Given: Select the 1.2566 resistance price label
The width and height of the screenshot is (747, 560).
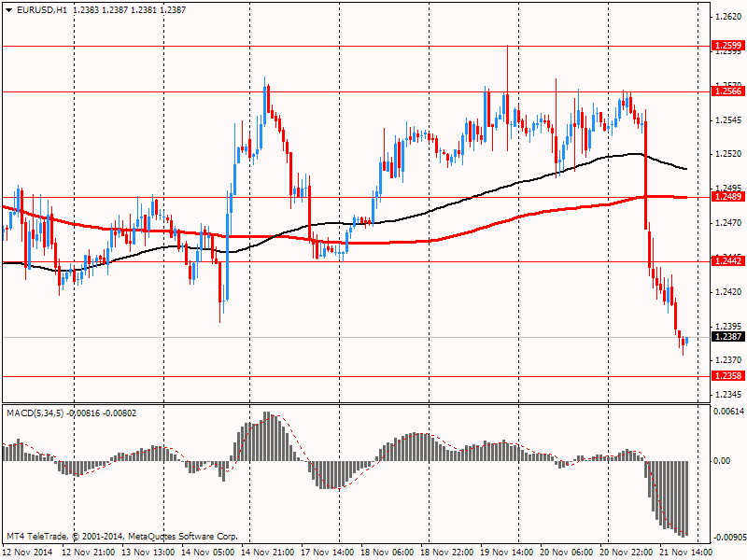Looking at the screenshot, I should click(x=727, y=91).
